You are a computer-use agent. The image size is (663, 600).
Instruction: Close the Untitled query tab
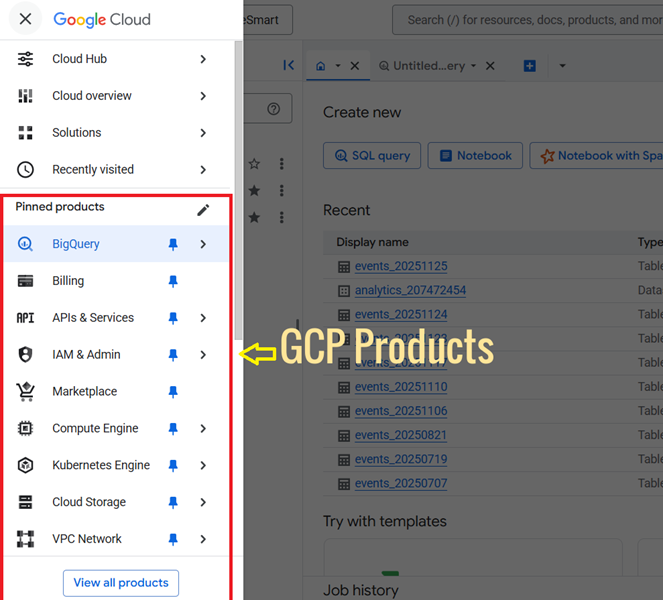tap(490, 66)
